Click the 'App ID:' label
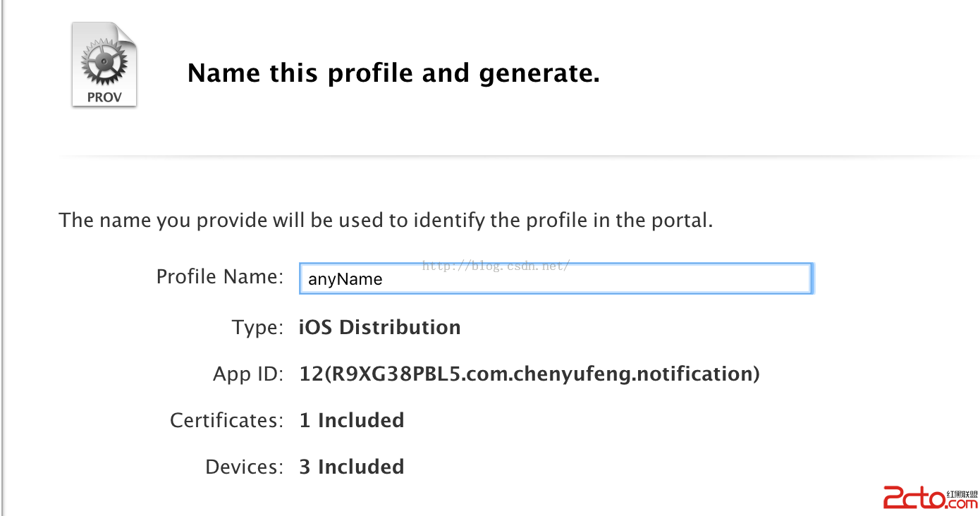This screenshot has width=980, height=516. click(248, 374)
